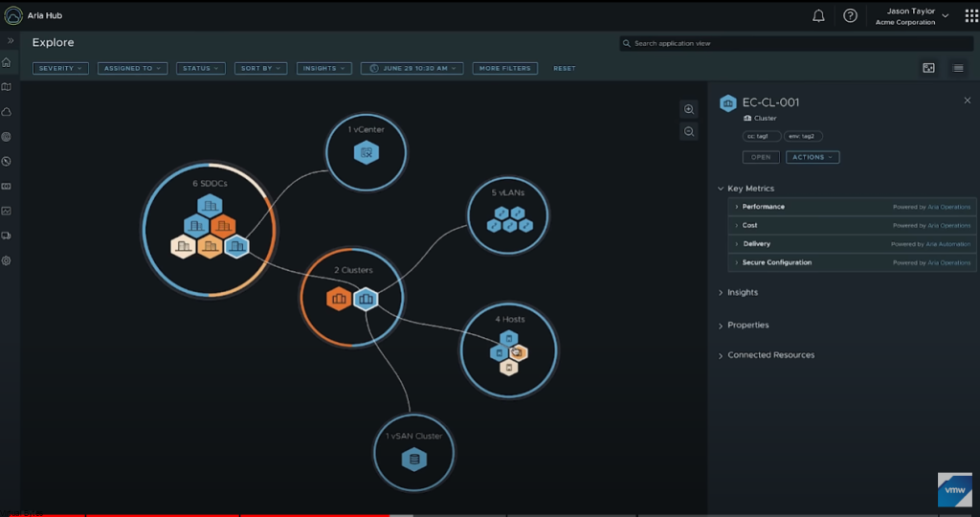Select the cream-colored SDDC hexagon
This screenshot has width=980, height=517.
coord(183,246)
